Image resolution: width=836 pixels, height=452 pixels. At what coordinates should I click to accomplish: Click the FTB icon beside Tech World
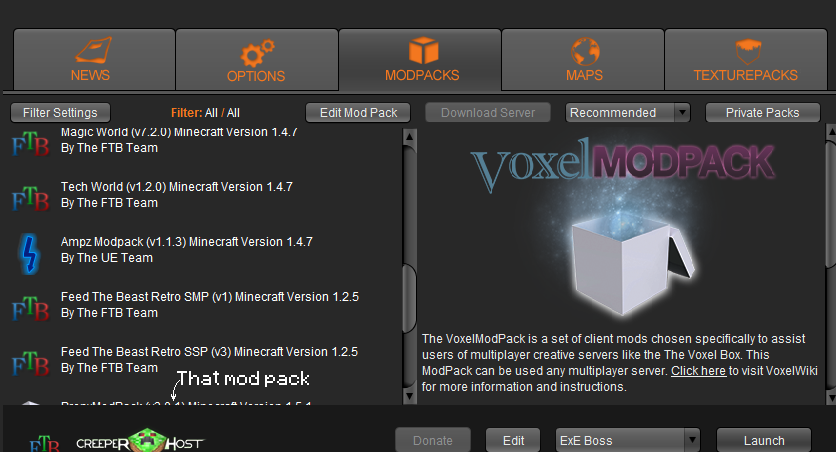tap(30, 198)
